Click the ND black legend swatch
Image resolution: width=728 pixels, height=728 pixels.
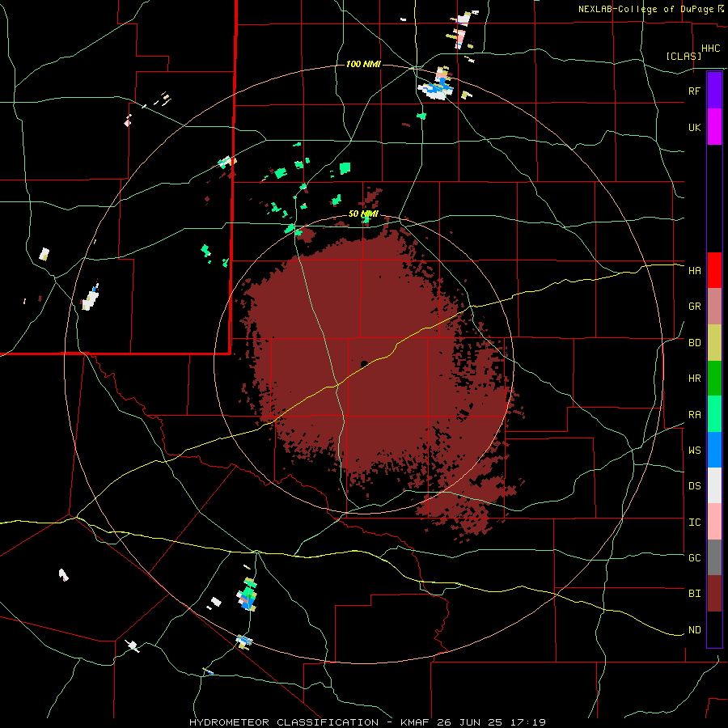point(714,629)
